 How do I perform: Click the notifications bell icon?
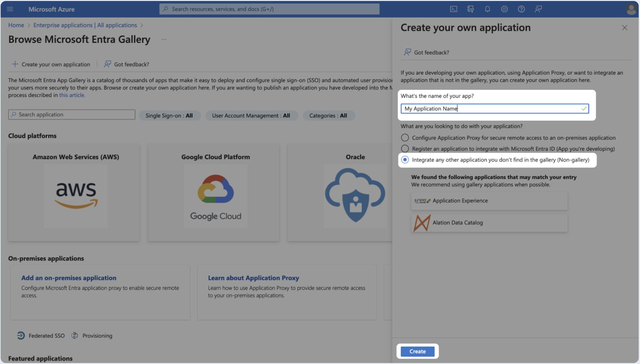[x=487, y=9]
